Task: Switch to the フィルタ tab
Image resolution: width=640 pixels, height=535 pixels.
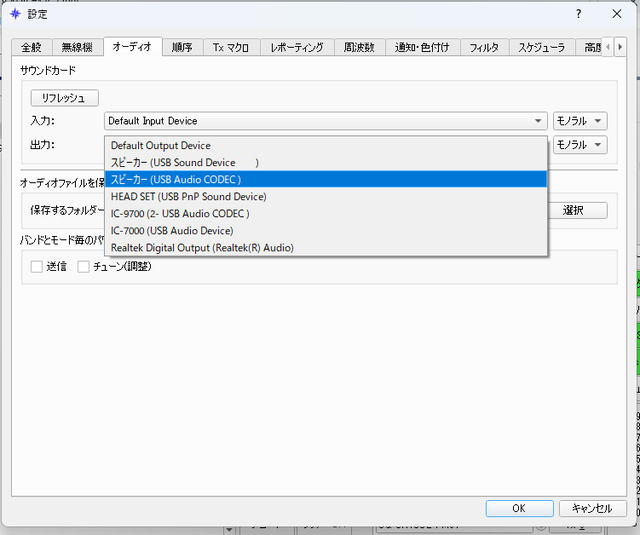Action: tap(484, 47)
